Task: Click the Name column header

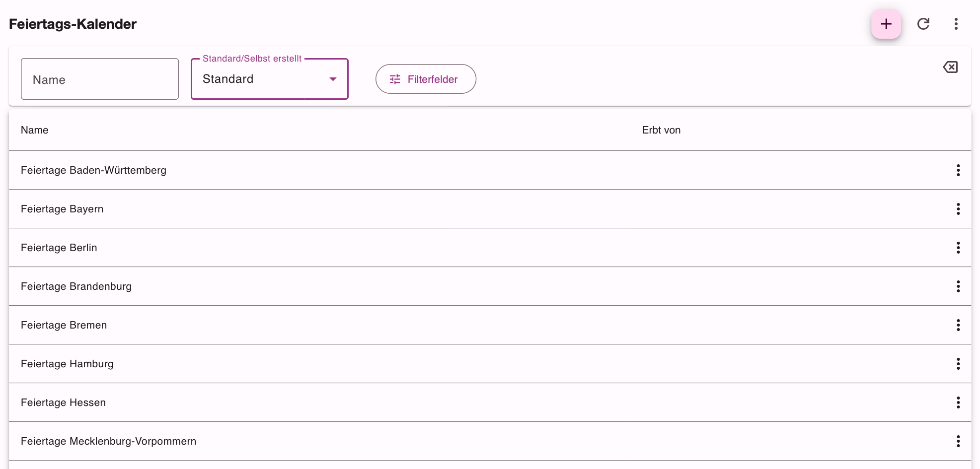Action: pos(35,130)
